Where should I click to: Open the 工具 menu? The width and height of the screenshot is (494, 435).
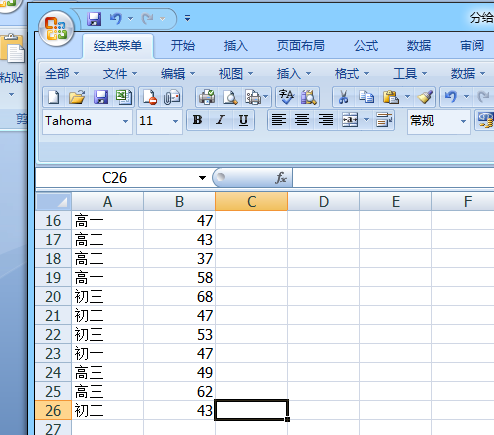coord(410,74)
